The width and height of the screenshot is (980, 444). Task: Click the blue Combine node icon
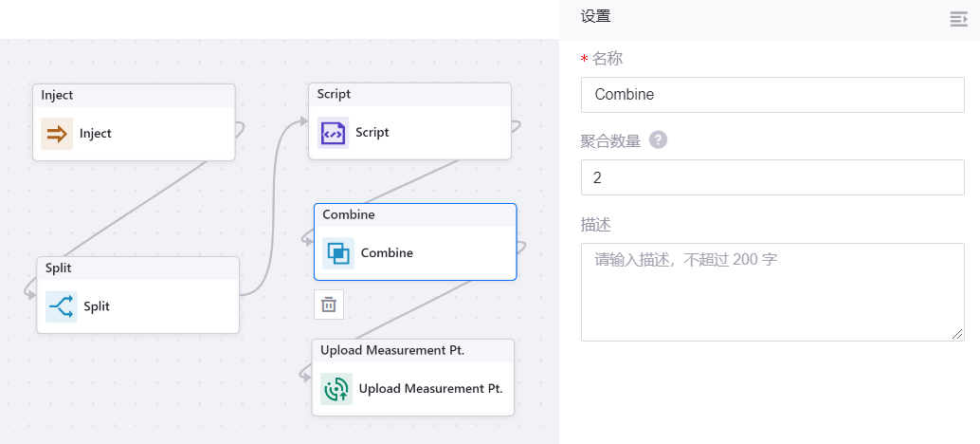pos(338,253)
